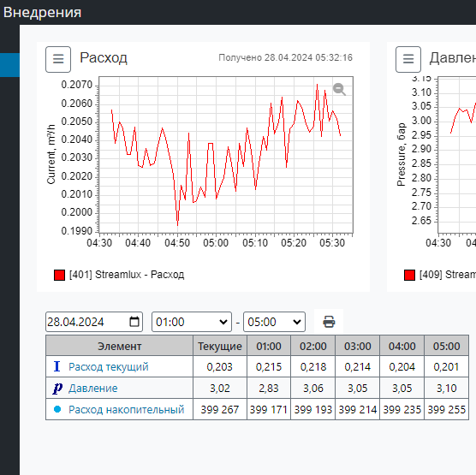Click the blue dot beside Расход накопительный
476x475 pixels.
[57, 409]
